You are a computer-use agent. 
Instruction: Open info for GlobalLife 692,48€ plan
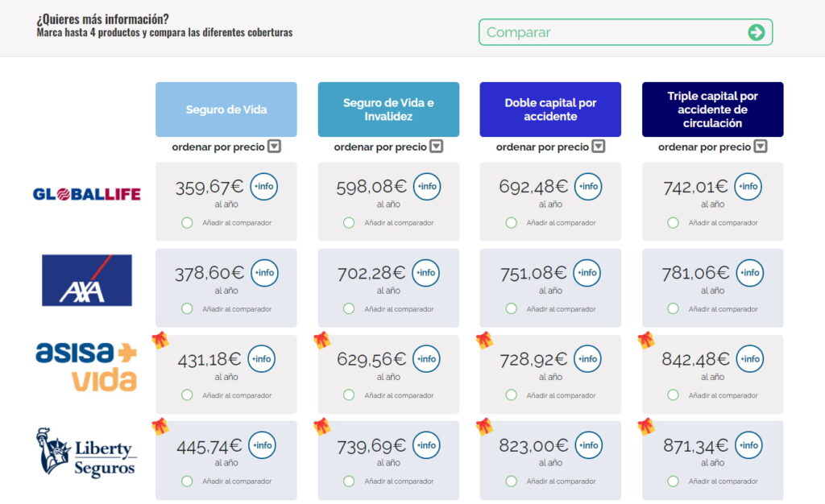[587, 187]
